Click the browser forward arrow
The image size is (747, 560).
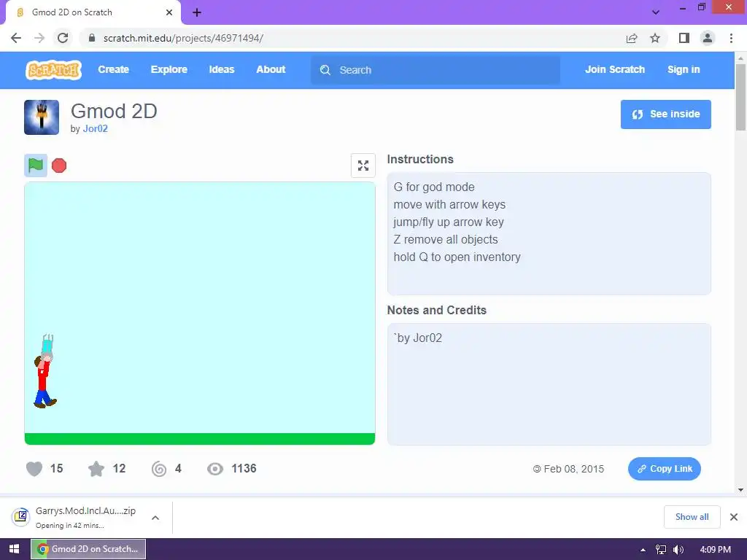pyautogui.click(x=39, y=38)
